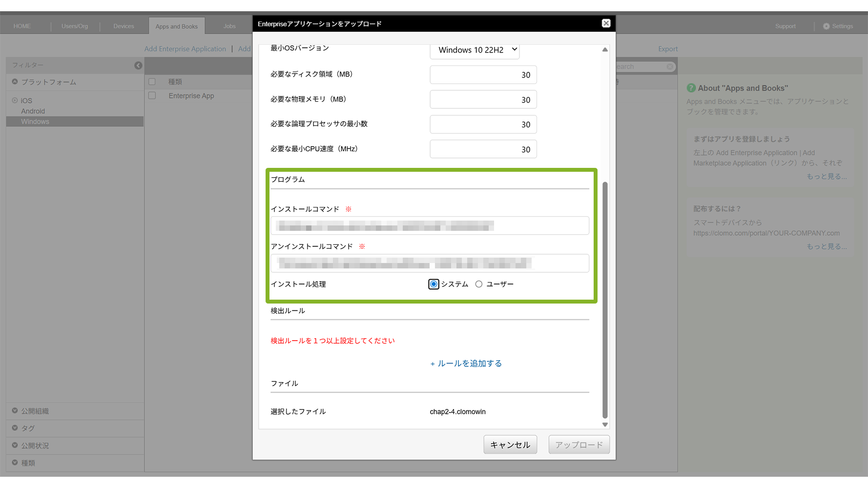Switch to the Devices tab
868x488 pixels.
tap(124, 26)
